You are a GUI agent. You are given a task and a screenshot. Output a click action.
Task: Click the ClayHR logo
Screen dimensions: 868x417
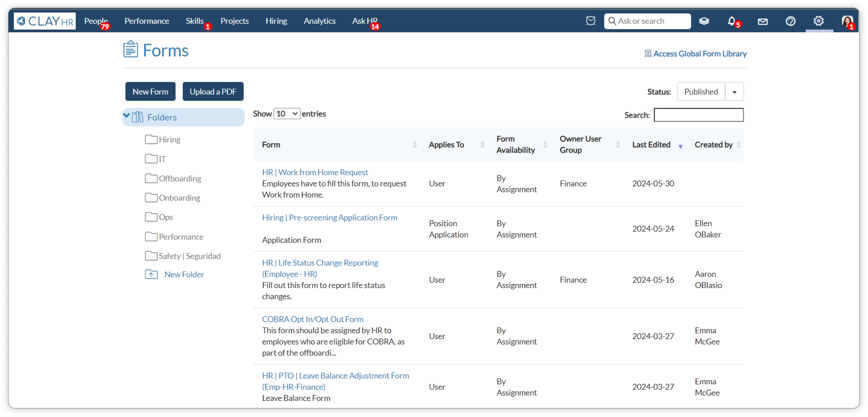pos(45,21)
